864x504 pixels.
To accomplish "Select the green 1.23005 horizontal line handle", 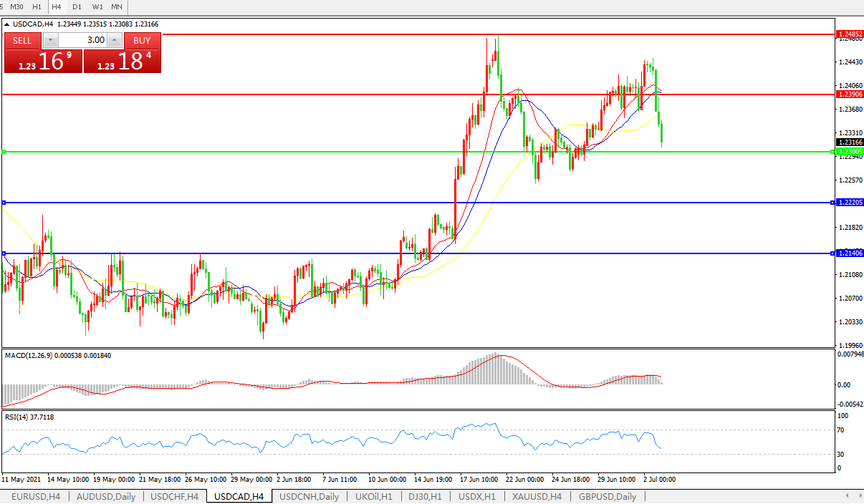I will 4,152.
